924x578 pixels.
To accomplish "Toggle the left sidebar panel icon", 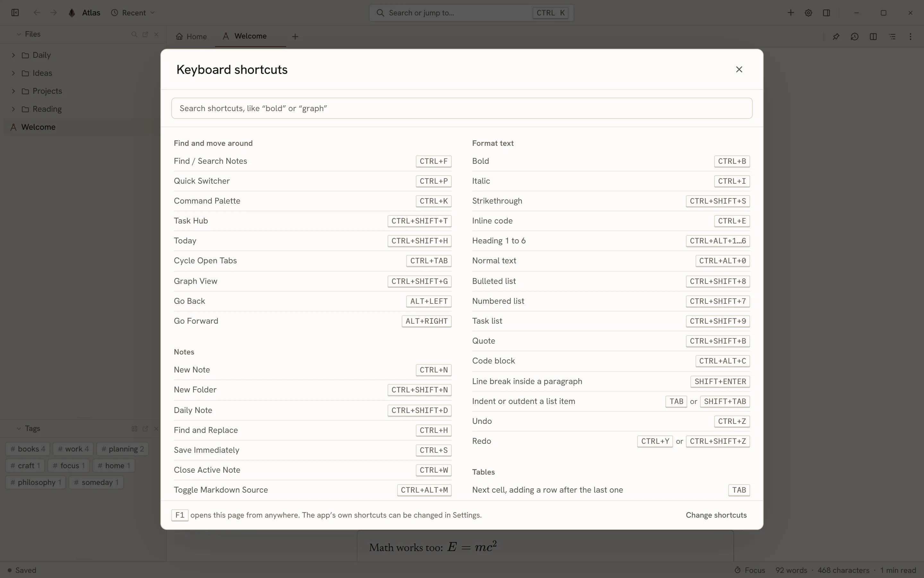I will click(15, 13).
